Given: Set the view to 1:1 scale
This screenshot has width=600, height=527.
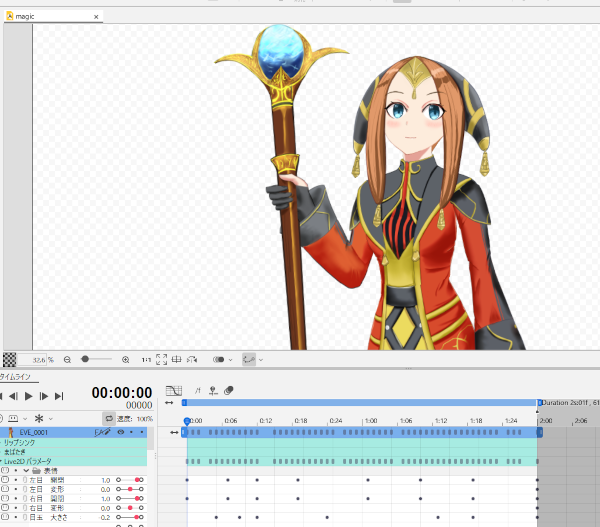Looking at the screenshot, I should [x=146, y=360].
